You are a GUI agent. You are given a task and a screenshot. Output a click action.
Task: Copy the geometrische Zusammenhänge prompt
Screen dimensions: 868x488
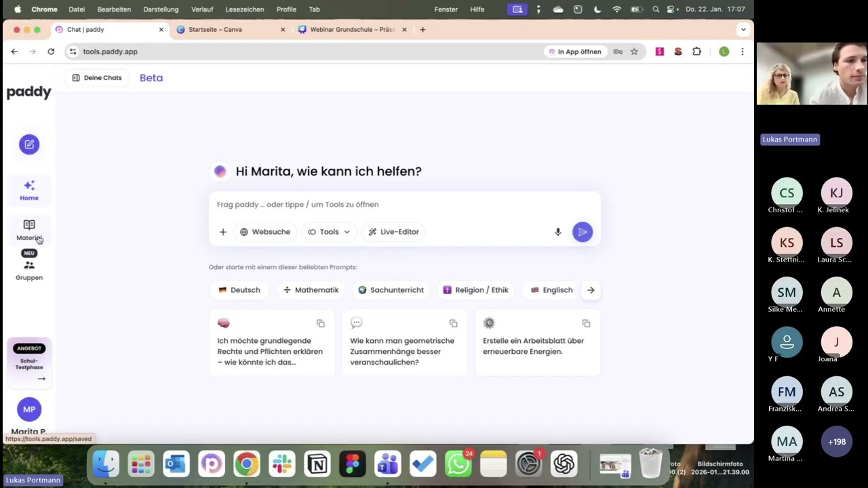coord(454,324)
